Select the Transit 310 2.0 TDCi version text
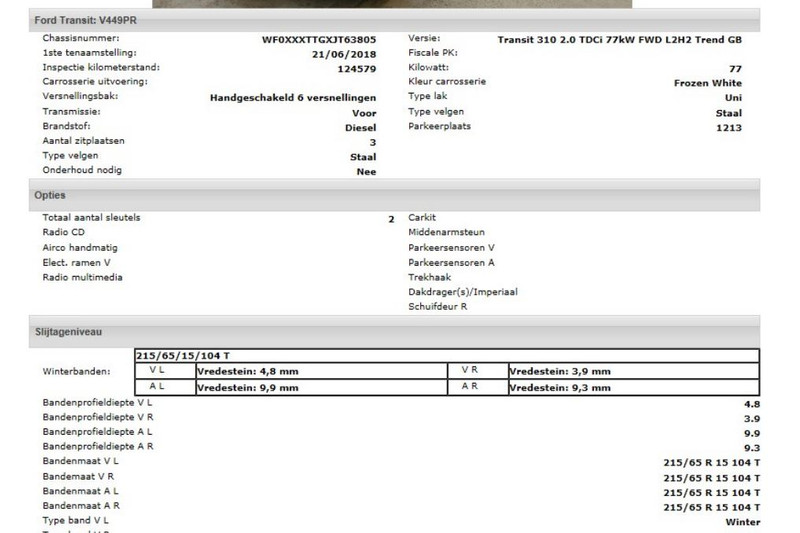The image size is (800, 533). tap(619, 39)
